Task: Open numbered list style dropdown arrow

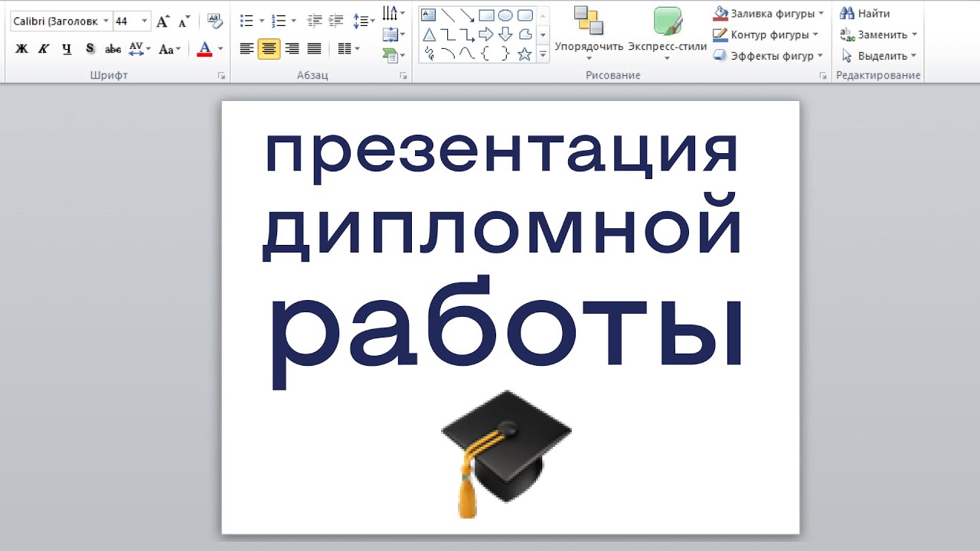Action: coord(295,21)
